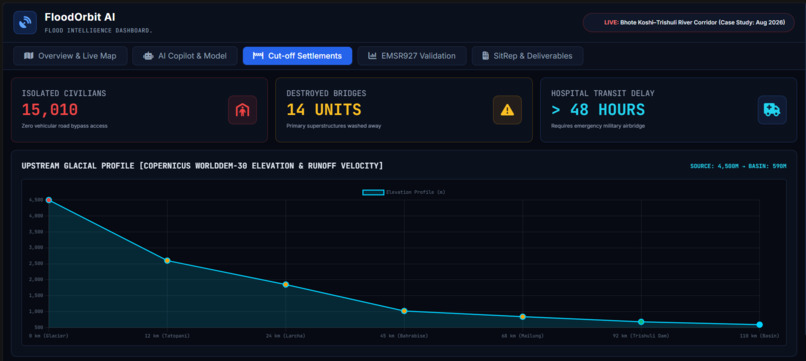
Task: Click the 68 km Mailung data point
Action: click(523, 317)
